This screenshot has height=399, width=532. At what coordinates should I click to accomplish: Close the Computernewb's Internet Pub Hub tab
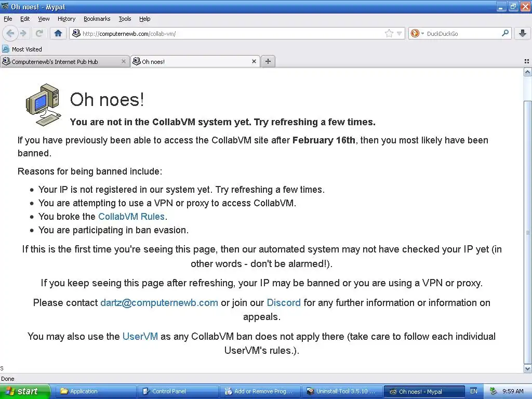coord(124,61)
